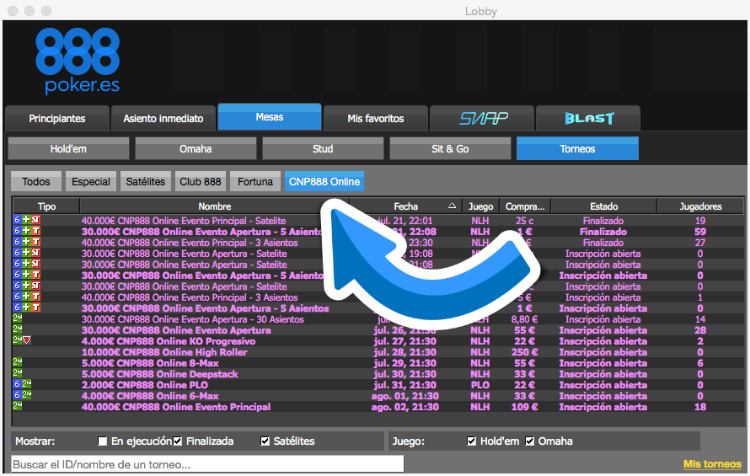This screenshot has height=476, width=750.
Task: Click green 2nd icon in 55 € Evento Apertura row
Action: [x=17, y=329]
